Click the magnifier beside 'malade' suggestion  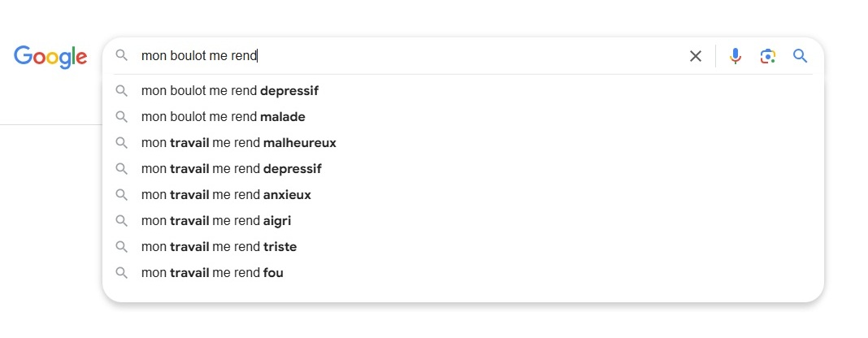point(122,117)
